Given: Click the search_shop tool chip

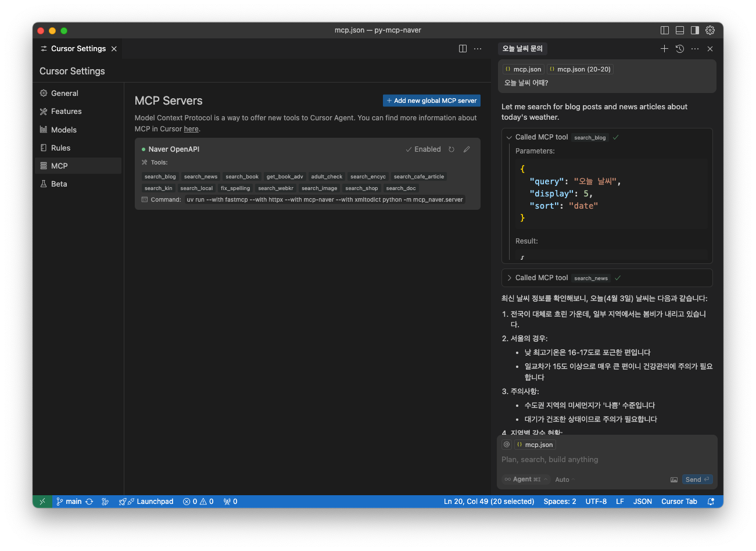Looking at the screenshot, I should click(361, 188).
